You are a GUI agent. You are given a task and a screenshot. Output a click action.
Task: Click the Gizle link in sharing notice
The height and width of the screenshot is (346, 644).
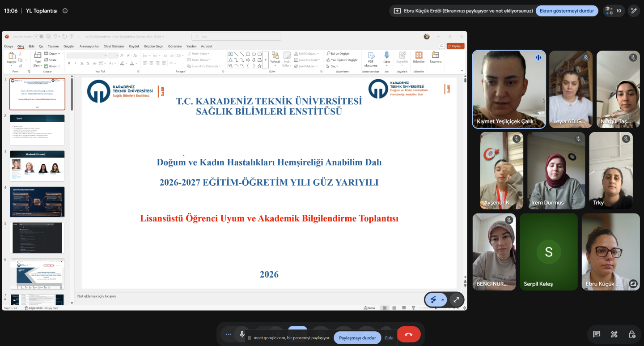click(x=389, y=338)
